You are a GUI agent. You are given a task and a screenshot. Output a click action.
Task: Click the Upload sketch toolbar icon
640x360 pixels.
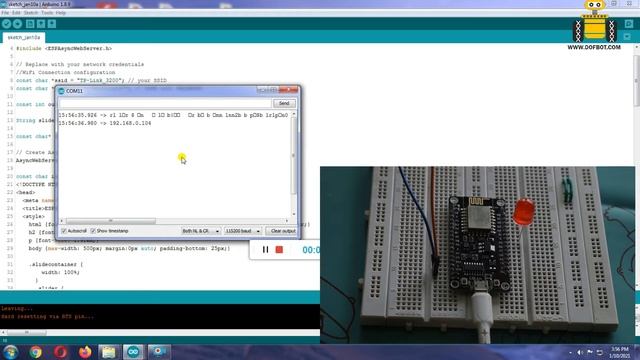click(17, 24)
